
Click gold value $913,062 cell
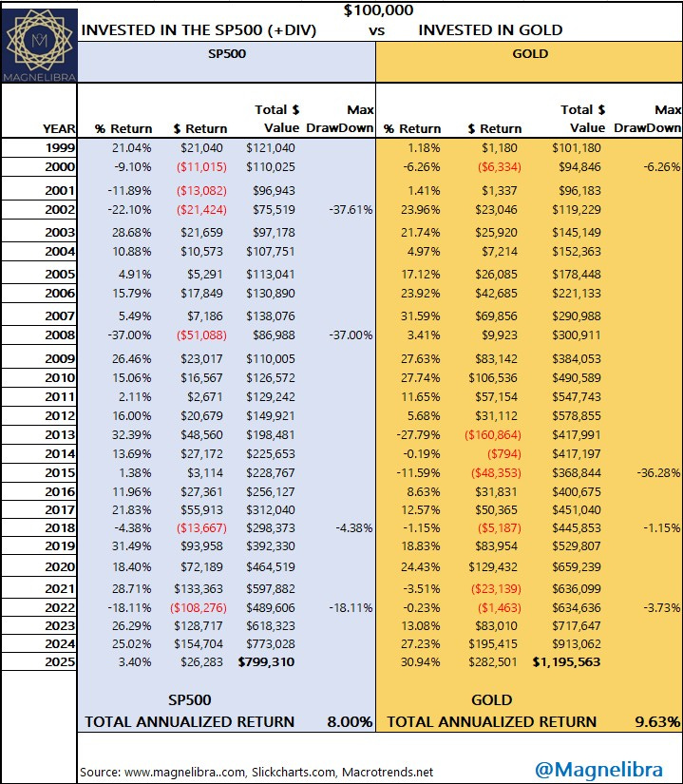[x=576, y=644]
